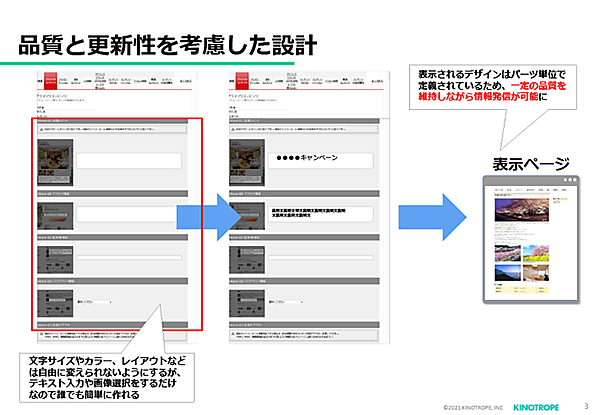
Task: Click the slide page number 3
Action: 587,406
